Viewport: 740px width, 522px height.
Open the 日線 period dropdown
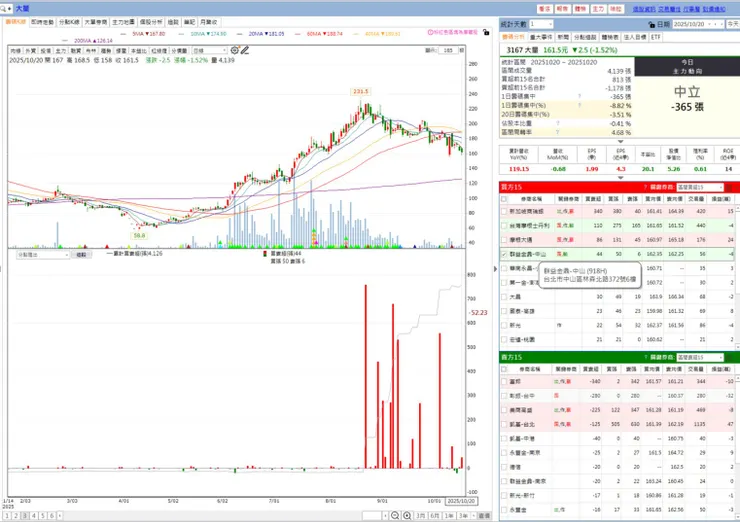[210, 51]
